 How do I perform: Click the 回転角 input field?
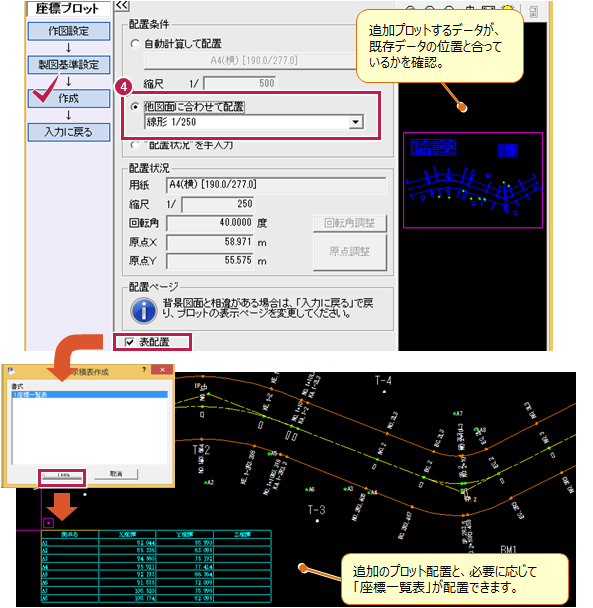coord(209,223)
